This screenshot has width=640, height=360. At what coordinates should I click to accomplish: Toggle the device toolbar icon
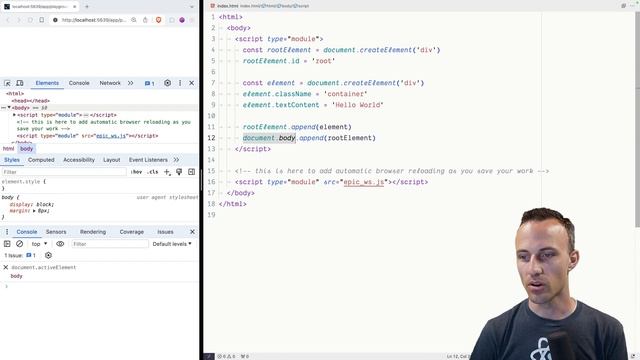pyautogui.click(x=20, y=83)
